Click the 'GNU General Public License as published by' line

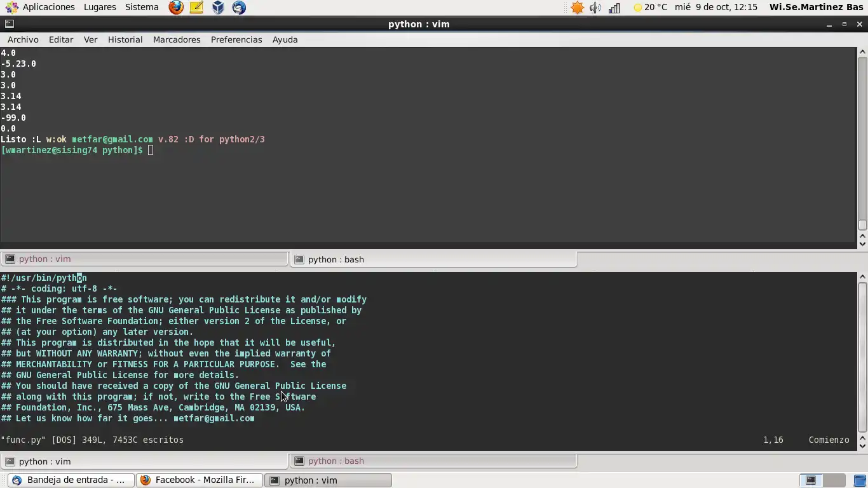181,310
